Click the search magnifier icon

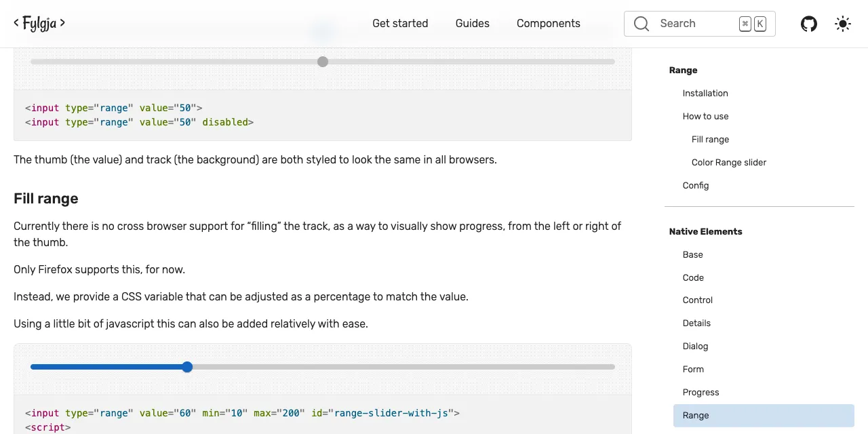click(x=641, y=24)
